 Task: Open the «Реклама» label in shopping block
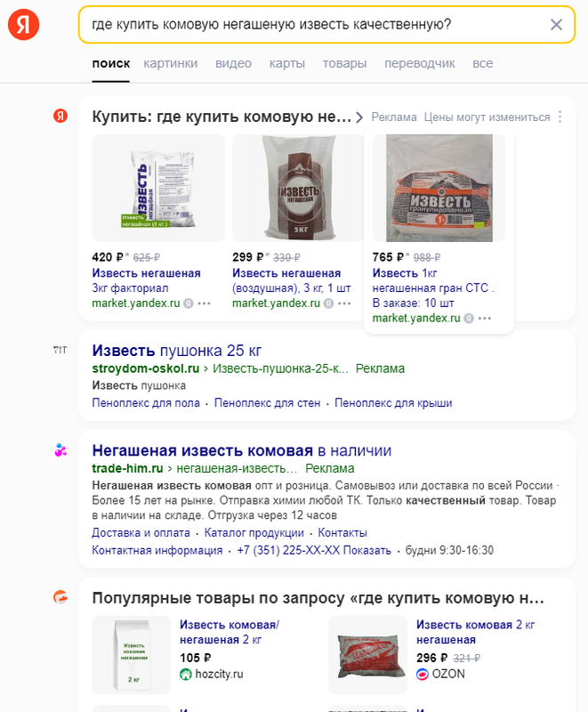tap(394, 117)
